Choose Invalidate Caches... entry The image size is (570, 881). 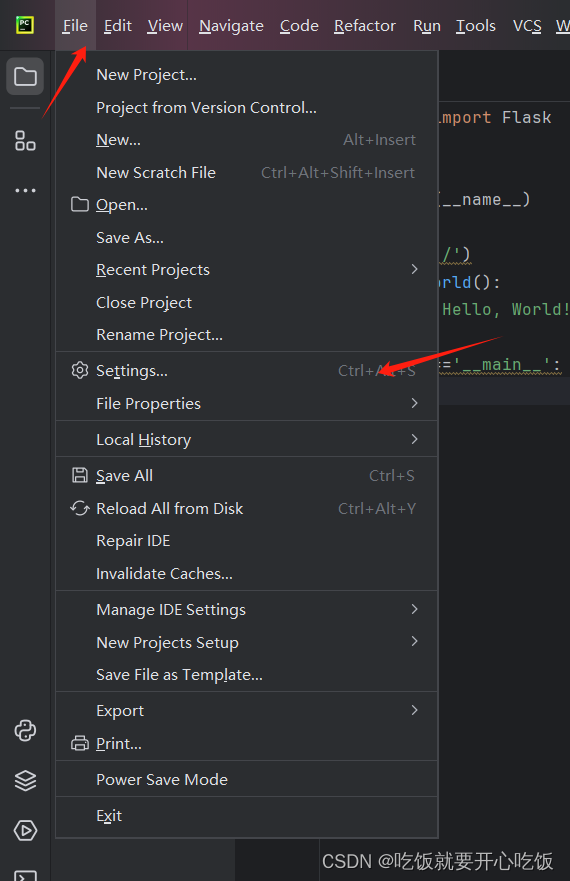pyautogui.click(x=247, y=574)
